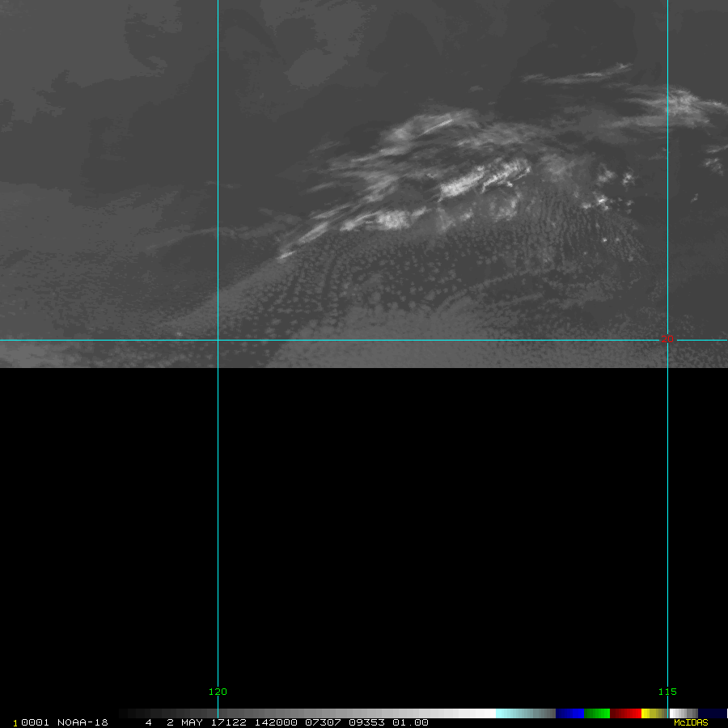Click the red 20 latitude label
This screenshot has width=728, height=728.
click(667, 340)
